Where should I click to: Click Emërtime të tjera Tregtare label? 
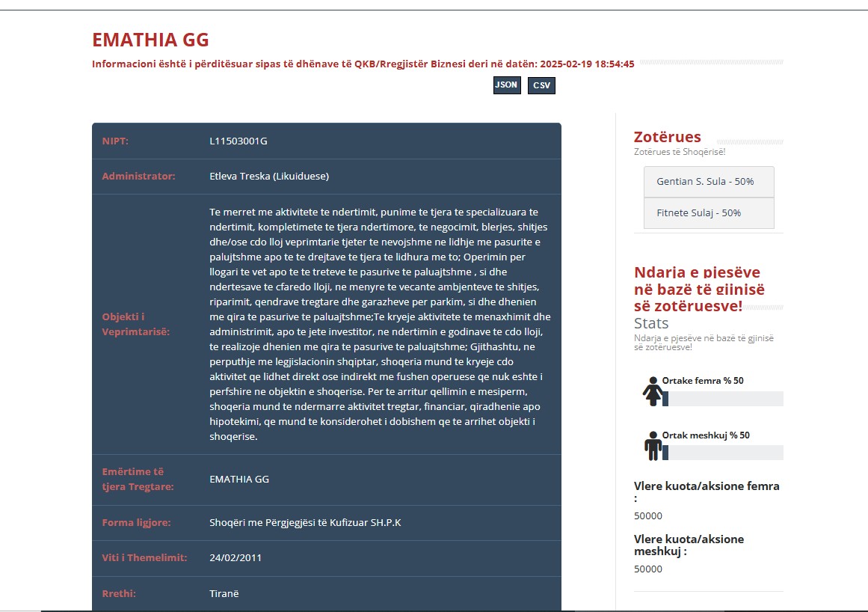pos(138,479)
